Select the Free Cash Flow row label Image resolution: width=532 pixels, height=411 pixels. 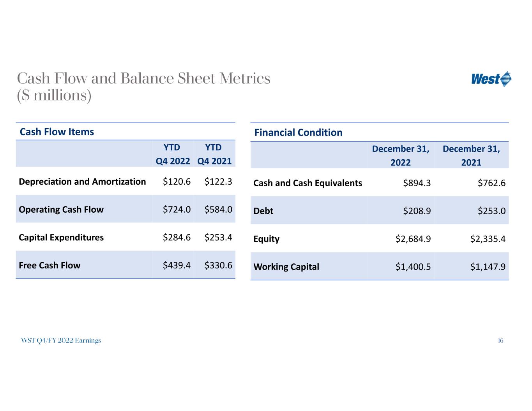point(49,265)
